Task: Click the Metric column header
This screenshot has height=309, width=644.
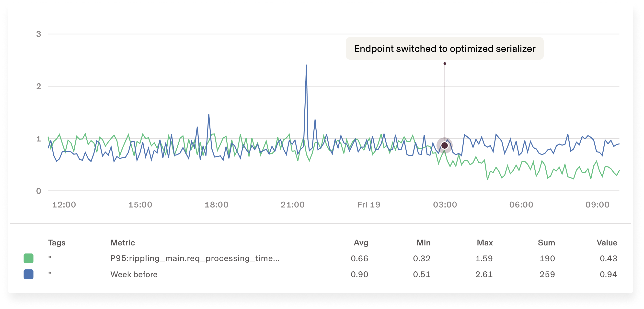Action: 123,243
